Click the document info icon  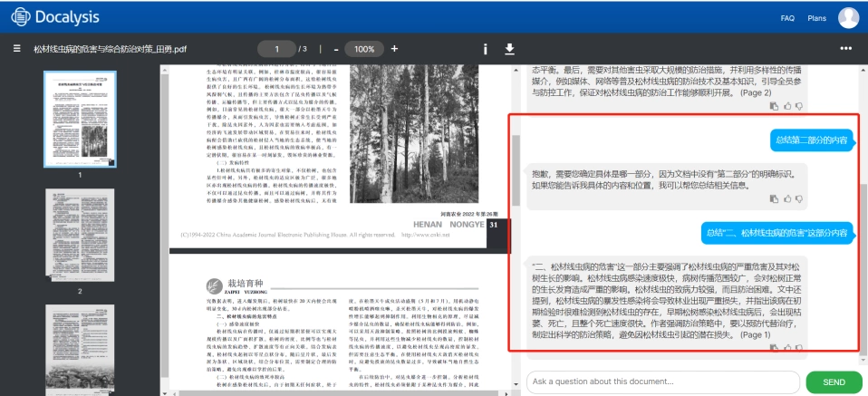pos(486,49)
